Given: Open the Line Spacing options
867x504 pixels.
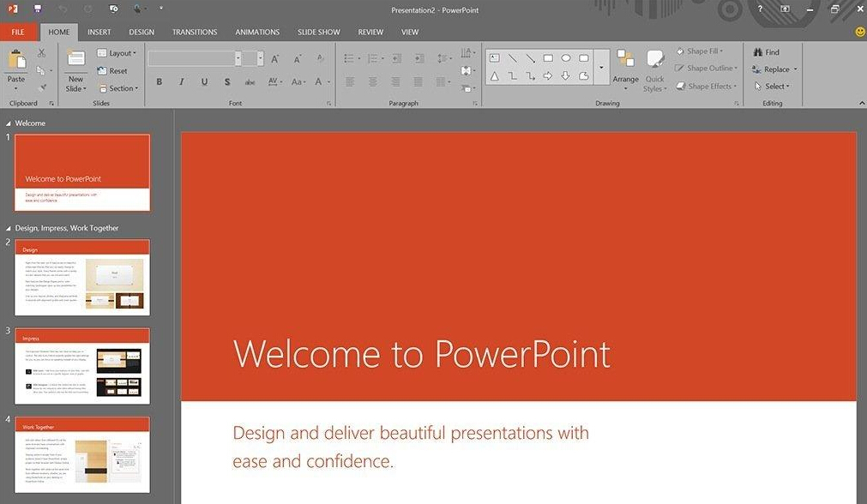Looking at the screenshot, I should click(444, 58).
